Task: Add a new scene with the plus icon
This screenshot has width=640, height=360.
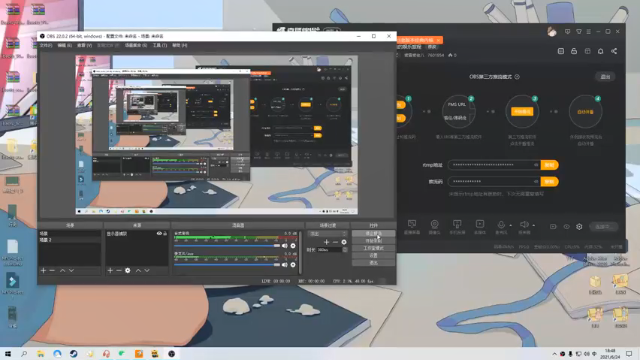Action: (x=43, y=271)
